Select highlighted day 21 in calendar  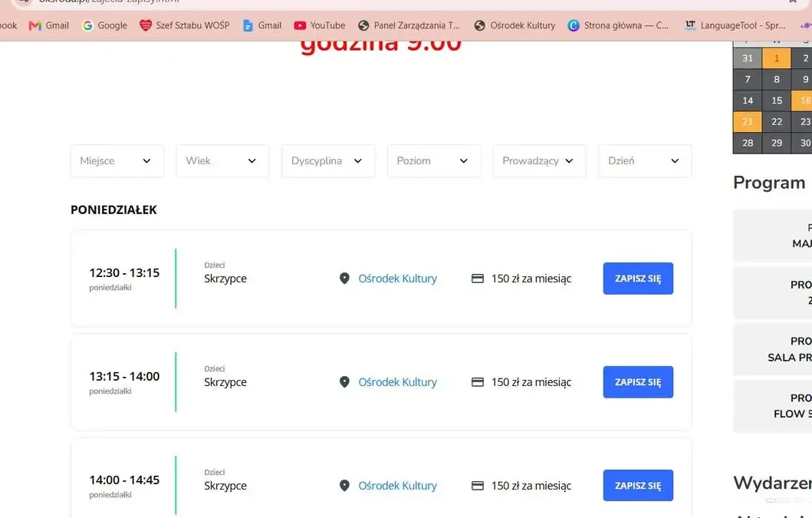pos(748,122)
